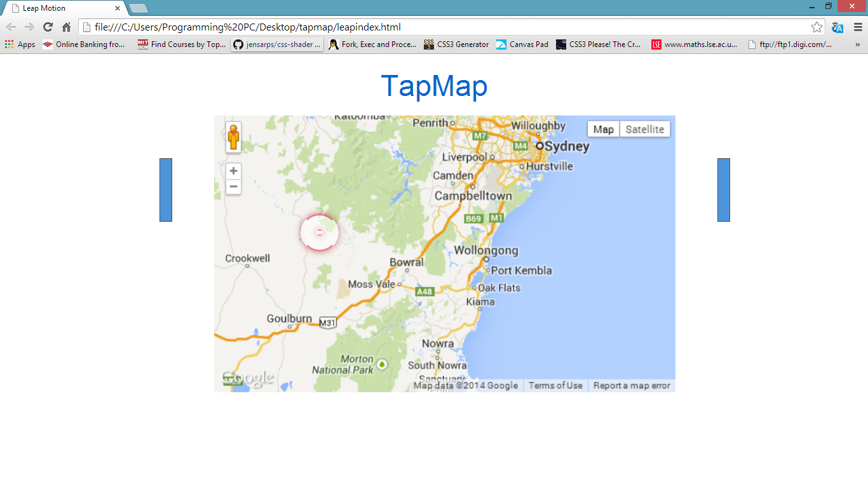Click the M1 road shield
Screen dimensions: 868x488
[496, 219]
